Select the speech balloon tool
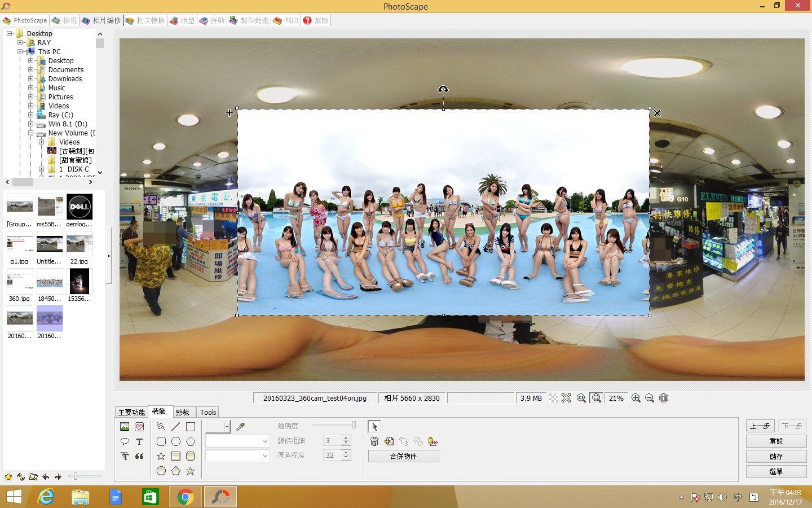Screen dimensions: 812x508 click(x=125, y=441)
